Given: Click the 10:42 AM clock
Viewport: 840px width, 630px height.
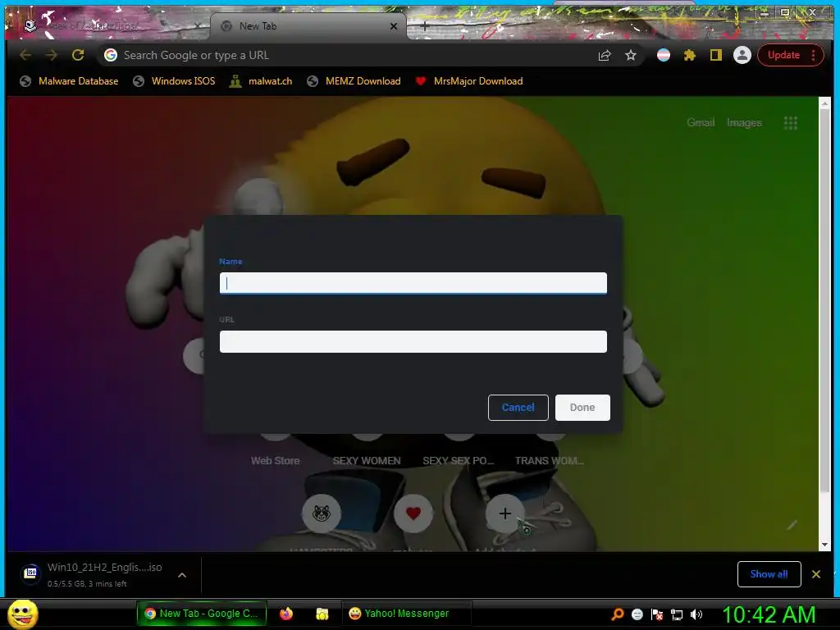Looking at the screenshot, I should [769, 614].
